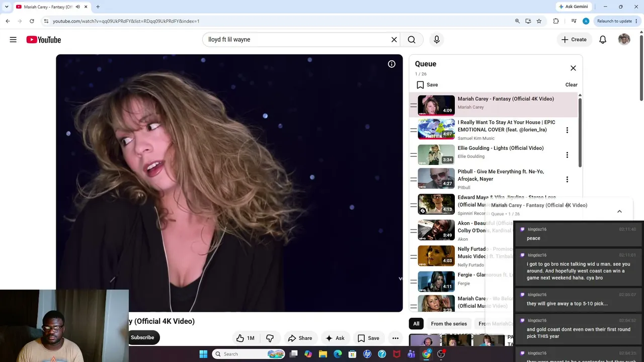The width and height of the screenshot is (644, 362).
Task: Mute the tab via speaker icon
Action: coord(77,7)
